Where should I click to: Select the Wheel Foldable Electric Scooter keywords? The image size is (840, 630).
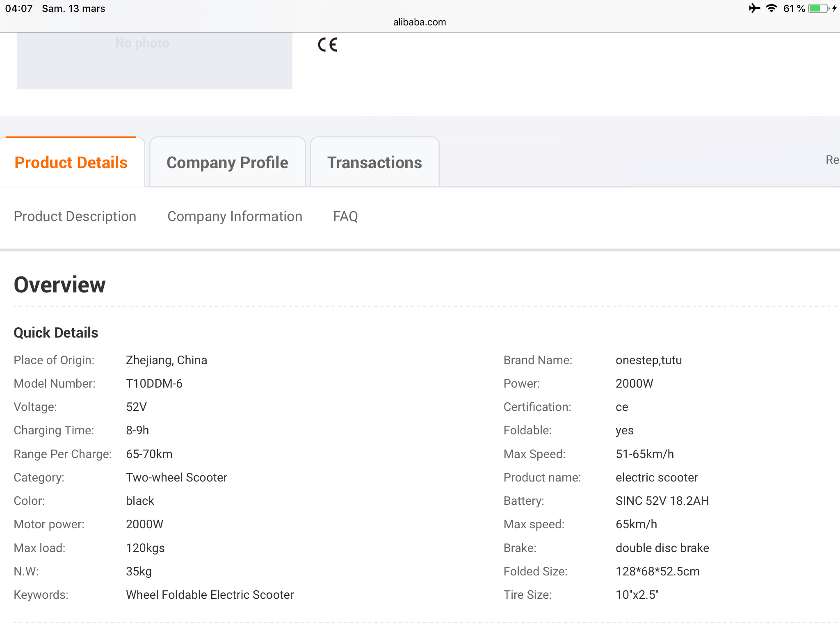[210, 595]
